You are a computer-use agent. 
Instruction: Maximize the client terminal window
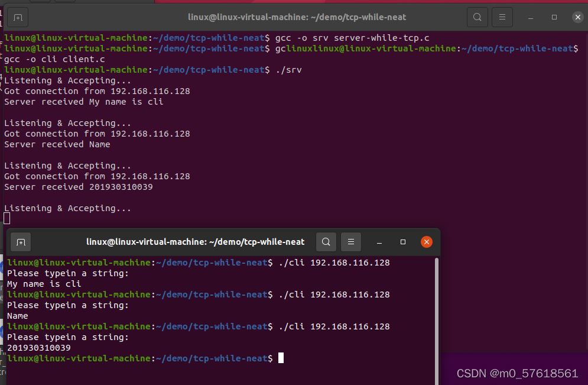click(403, 242)
